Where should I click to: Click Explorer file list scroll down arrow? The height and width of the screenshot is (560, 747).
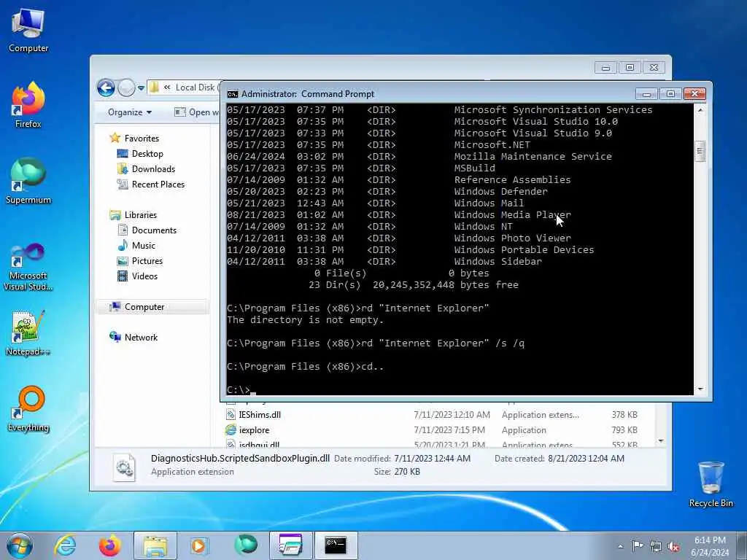(x=660, y=441)
